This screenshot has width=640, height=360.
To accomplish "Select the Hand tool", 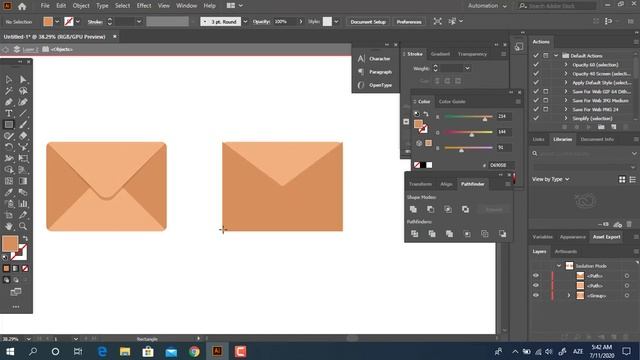I will pyautogui.click(x=9, y=226).
